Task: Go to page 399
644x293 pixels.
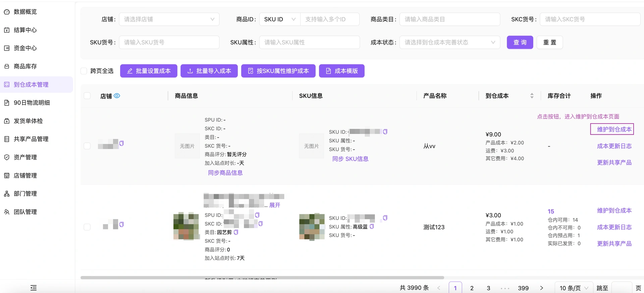Action: 523,288
